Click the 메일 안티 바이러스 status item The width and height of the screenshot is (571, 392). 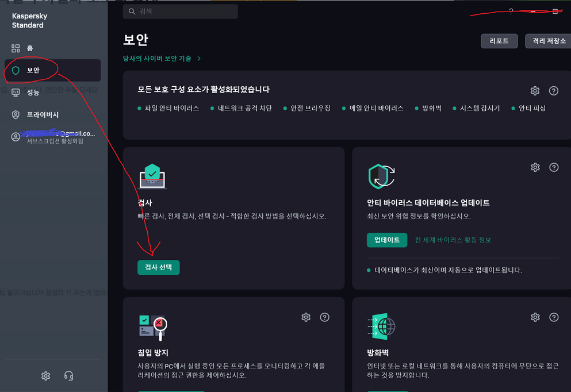[373, 108]
